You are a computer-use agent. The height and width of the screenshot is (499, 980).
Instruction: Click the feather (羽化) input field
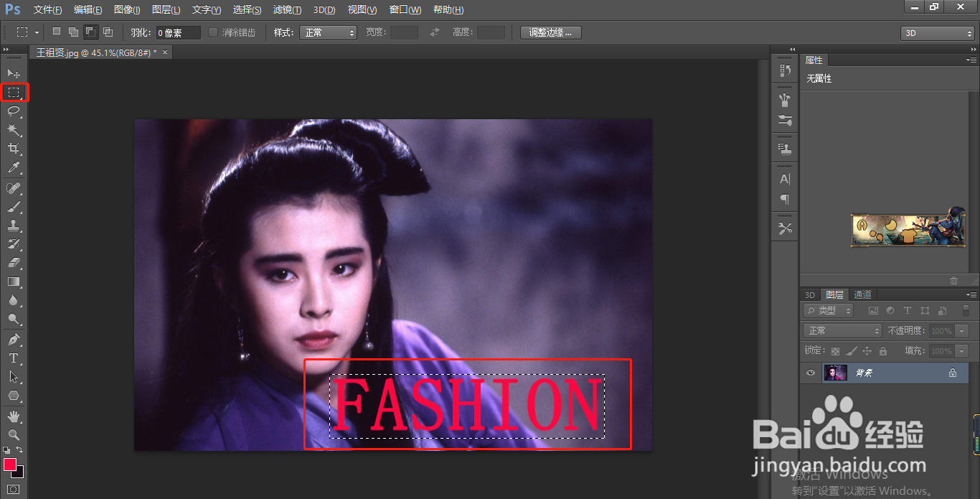pyautogui.click(x=178, y=32)
